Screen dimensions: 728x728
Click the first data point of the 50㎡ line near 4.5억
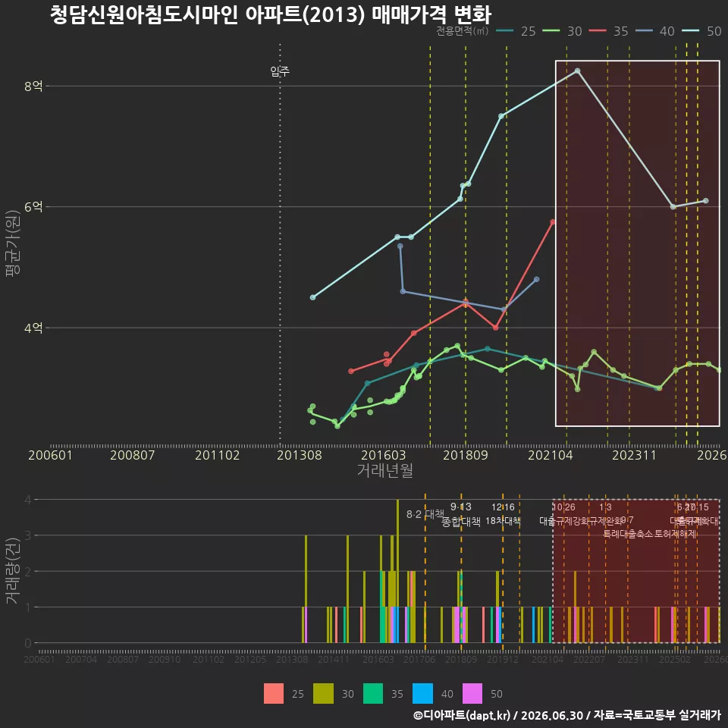(313, 297)
